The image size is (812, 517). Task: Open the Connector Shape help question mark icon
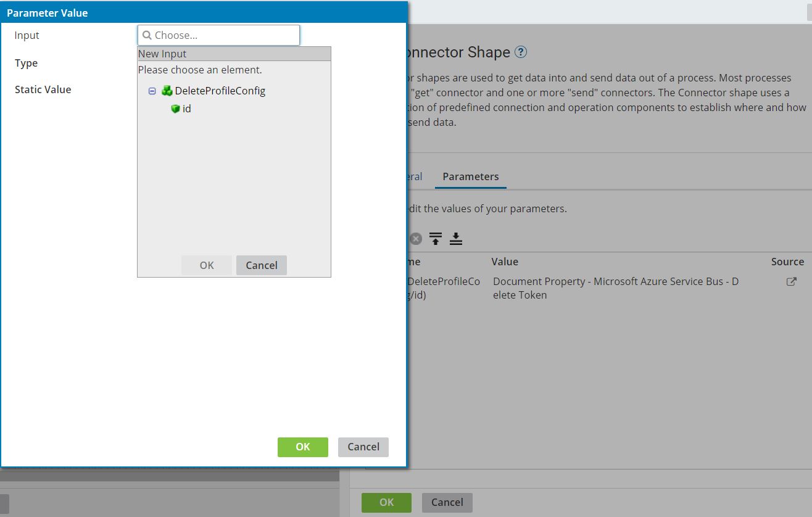[x=521, y=52]
